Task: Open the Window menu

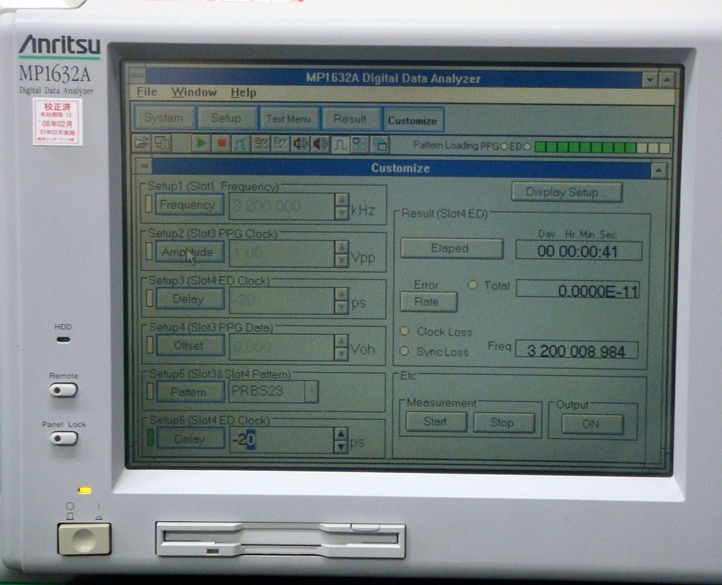Action: pyautogui.click(x=194, y=93)
